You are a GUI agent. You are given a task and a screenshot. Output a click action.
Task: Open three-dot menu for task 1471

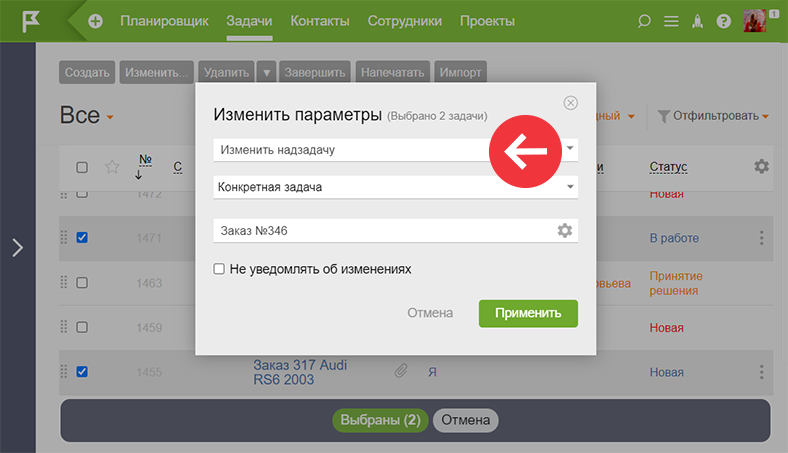point(761,238)
